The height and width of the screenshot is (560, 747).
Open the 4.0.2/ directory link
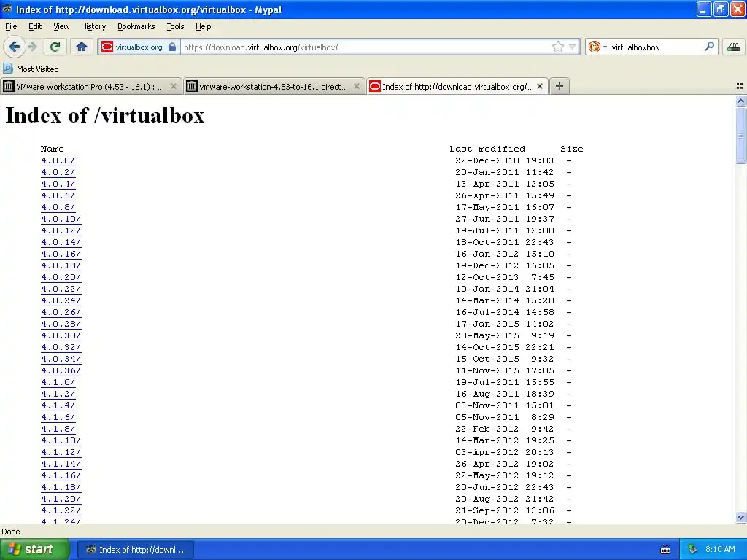click(x=58, y=172)
